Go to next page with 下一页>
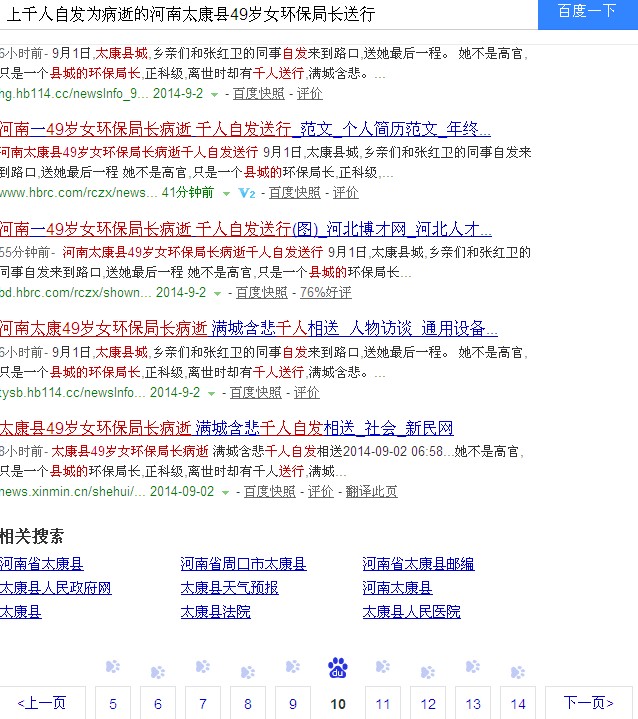The image size is (638, 719). [588, 703]
